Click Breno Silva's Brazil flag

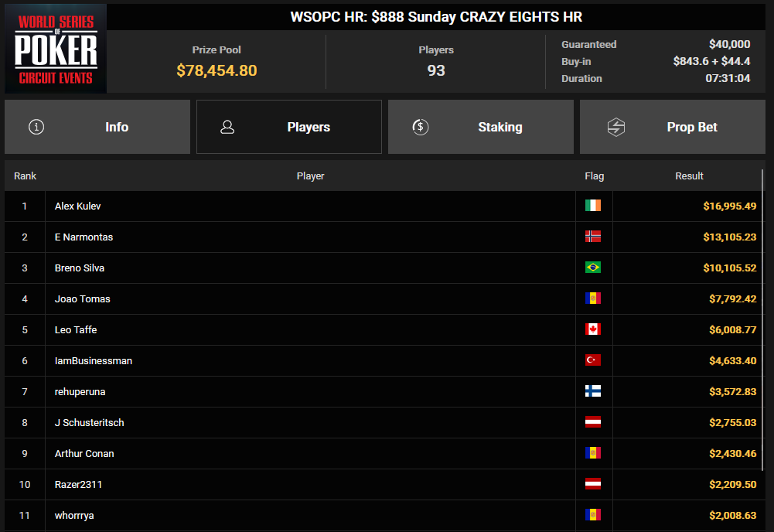[x=593, y=267]
